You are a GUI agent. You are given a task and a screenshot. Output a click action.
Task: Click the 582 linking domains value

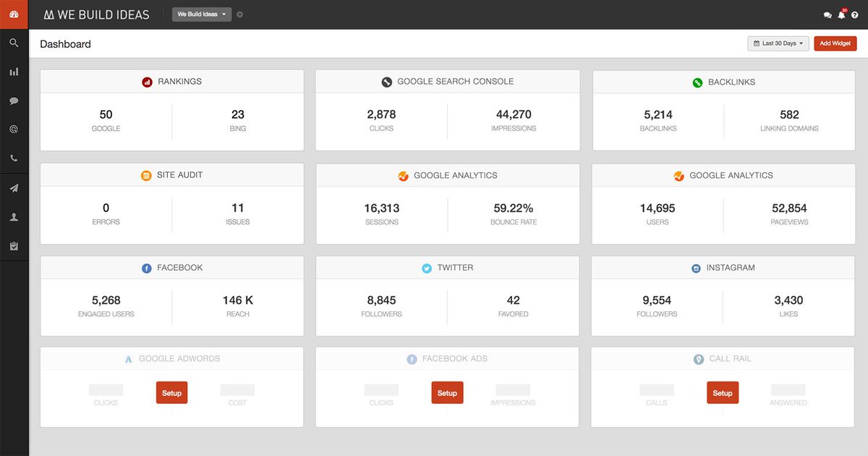point(790,114)
